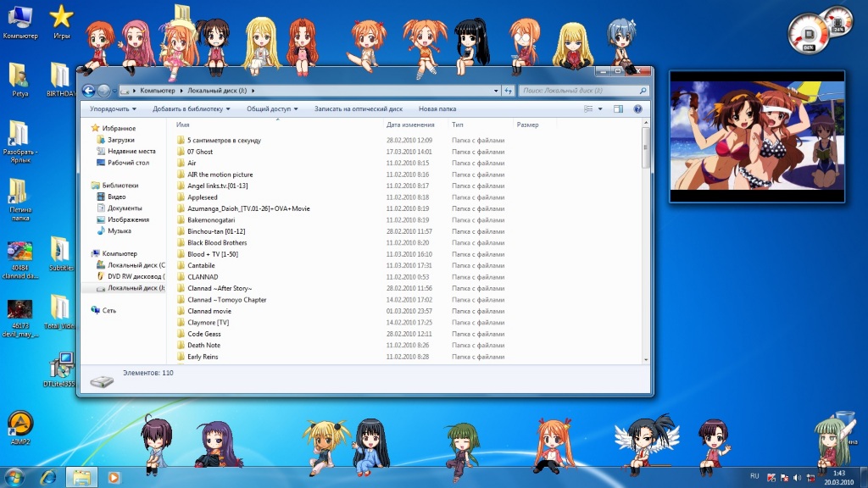Click the Explorer folder taskbar button
This screenshot has width=868, height=488.
82,477
